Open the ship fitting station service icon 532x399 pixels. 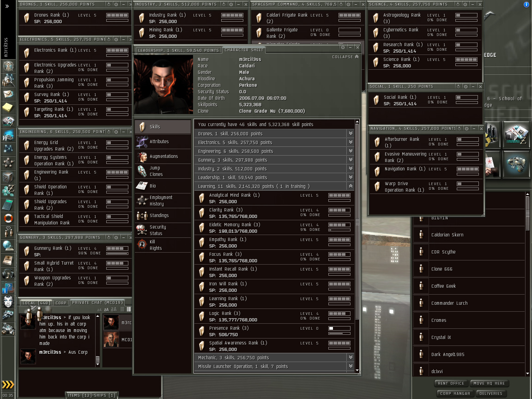(x=516, y=163)
